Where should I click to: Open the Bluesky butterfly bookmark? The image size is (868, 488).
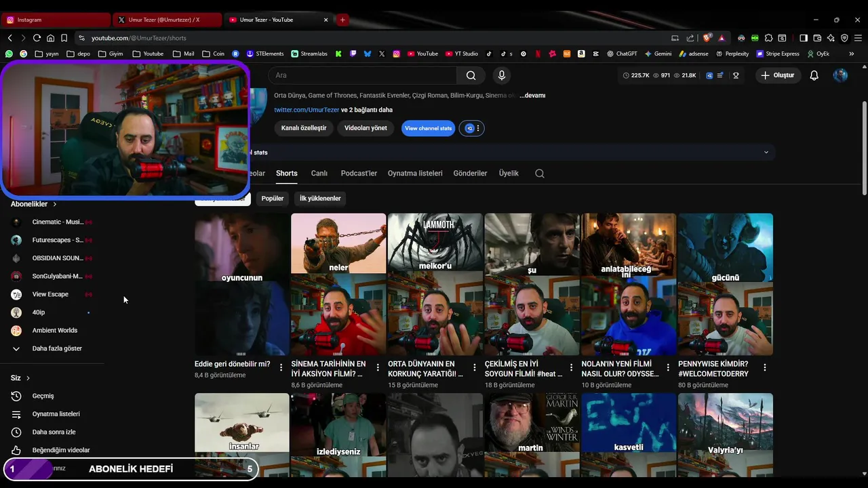[368, 54]
